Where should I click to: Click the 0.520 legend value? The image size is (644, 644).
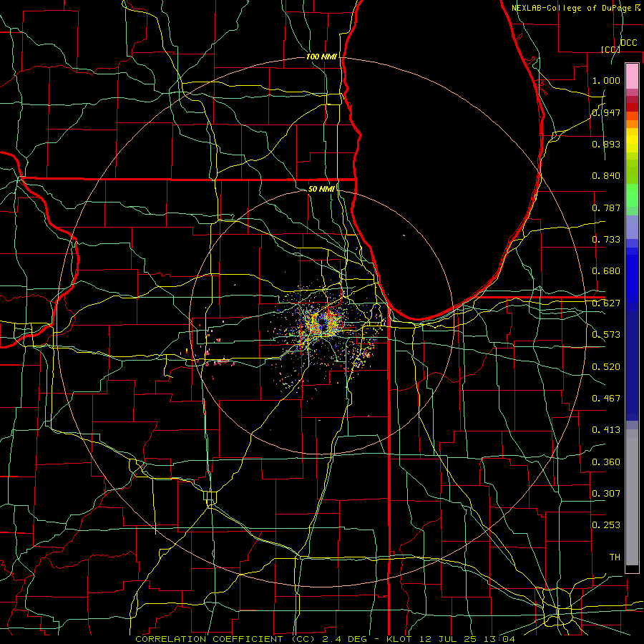pos(606,367)
